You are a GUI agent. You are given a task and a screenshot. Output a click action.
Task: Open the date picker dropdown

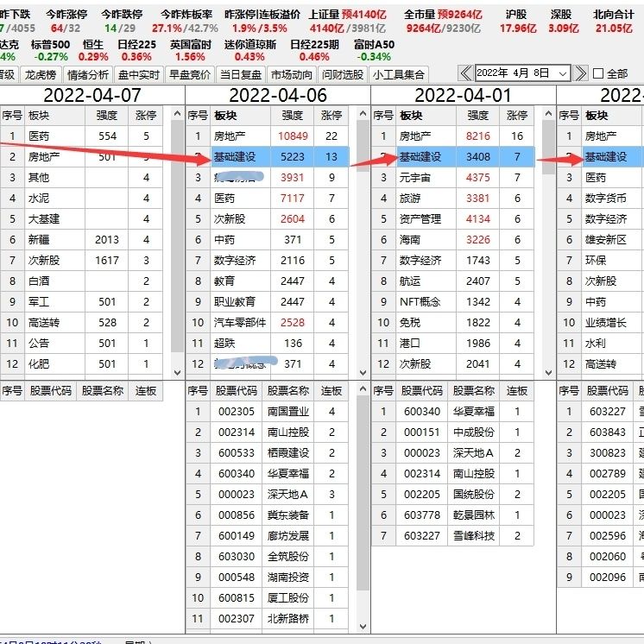coord(563,73)
